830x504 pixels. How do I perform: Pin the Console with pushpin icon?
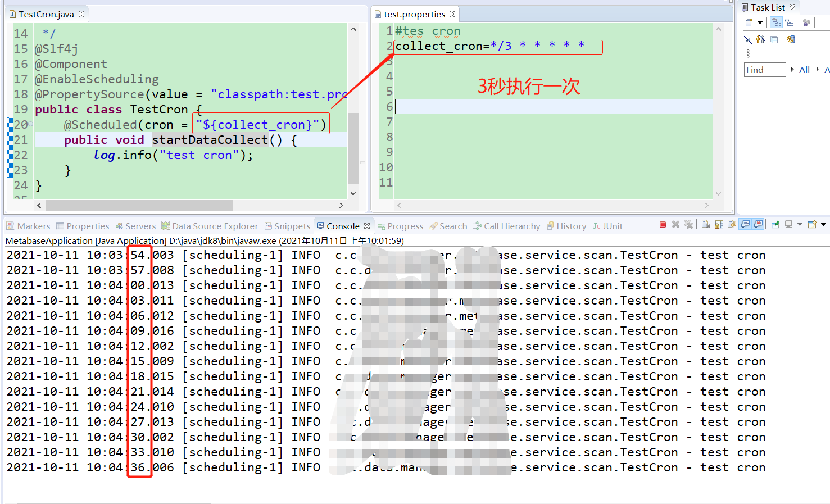[x=775, y=224]
